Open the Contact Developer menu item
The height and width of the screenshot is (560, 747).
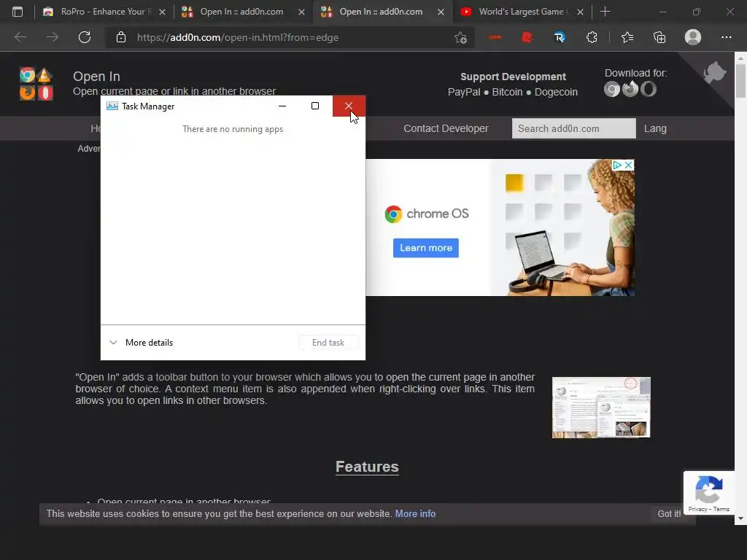pos(446,128)
